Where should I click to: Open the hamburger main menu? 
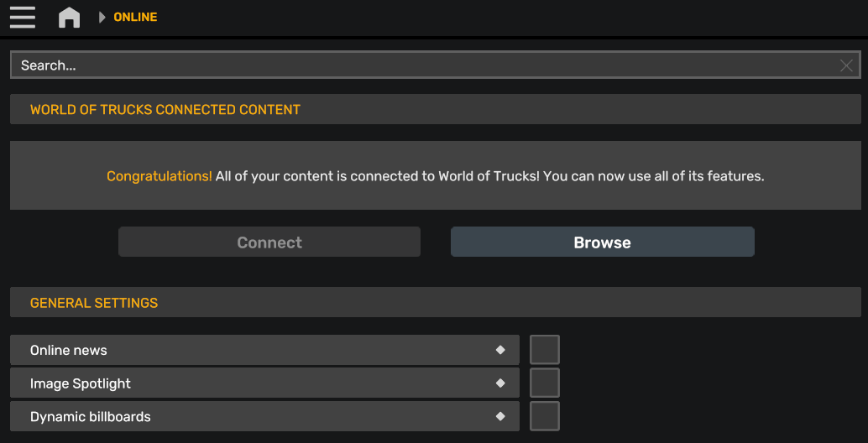click(x=23, y=17)
